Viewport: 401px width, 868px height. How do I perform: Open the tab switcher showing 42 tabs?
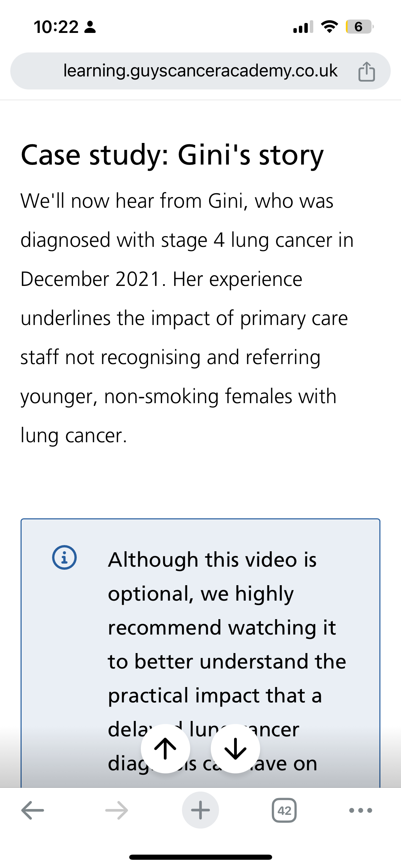coord(284,810)
